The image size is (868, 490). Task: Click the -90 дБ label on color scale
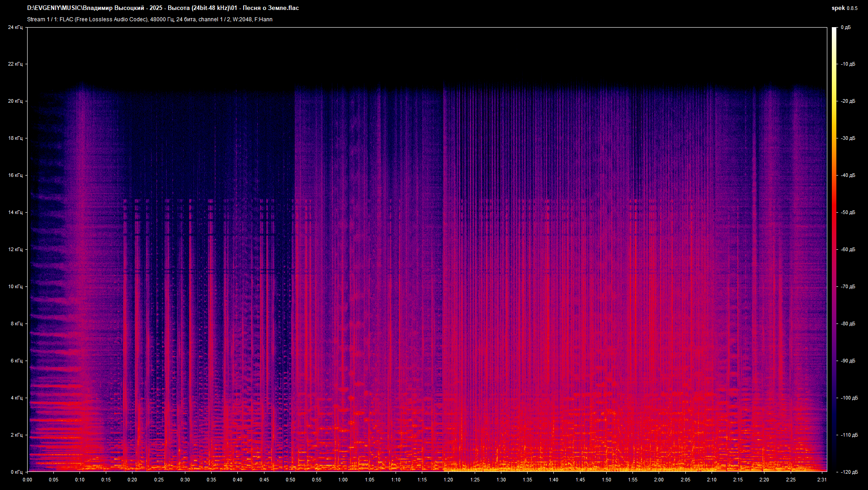pos(848,361)
